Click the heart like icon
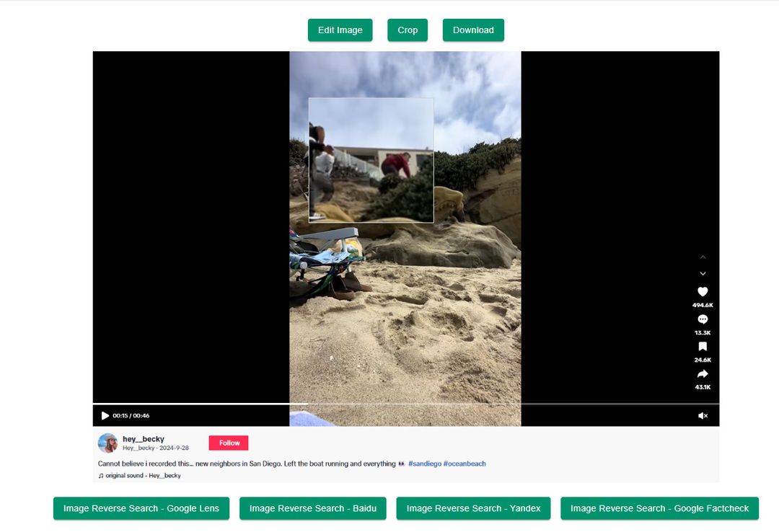 [703, 292]
